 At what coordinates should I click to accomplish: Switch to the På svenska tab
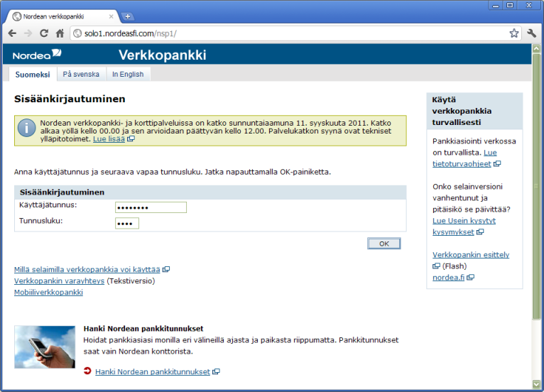tap(81, 75)
